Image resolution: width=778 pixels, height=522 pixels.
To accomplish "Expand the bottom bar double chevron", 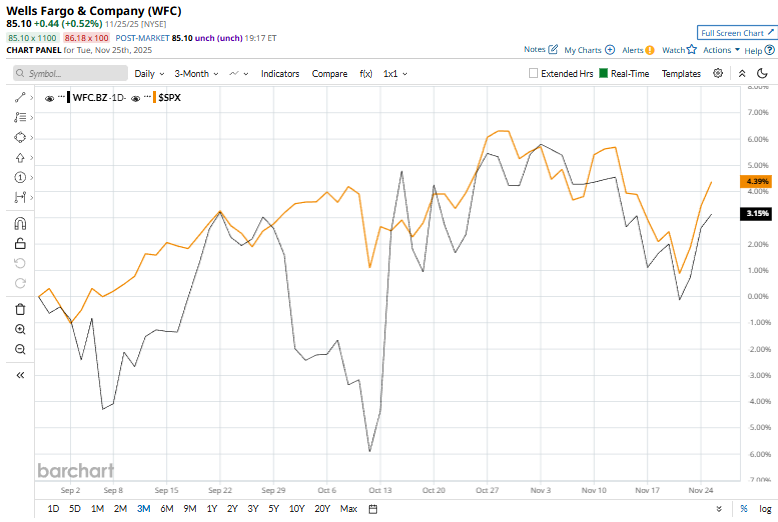I will [x=719, y=509].
